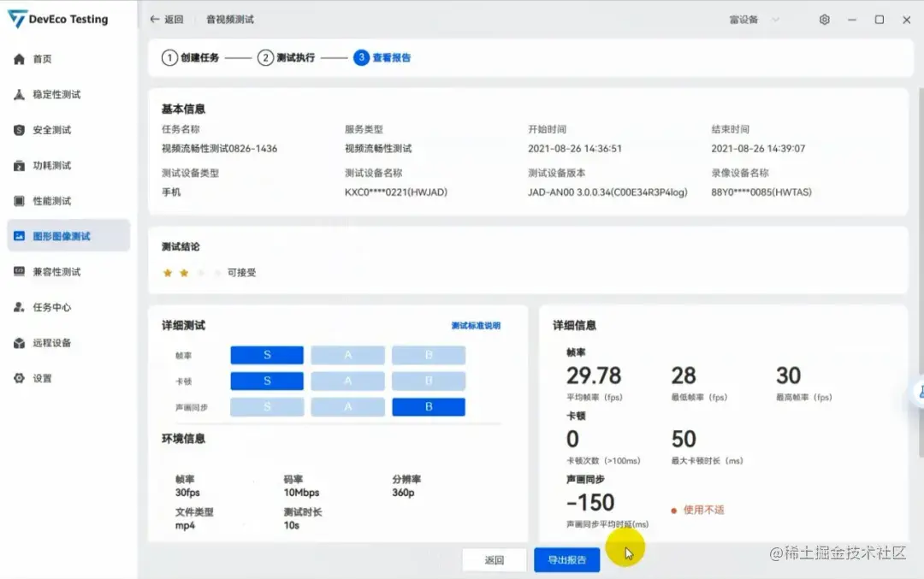Click the 10Mbps bitrate value

tap(301, 493)
